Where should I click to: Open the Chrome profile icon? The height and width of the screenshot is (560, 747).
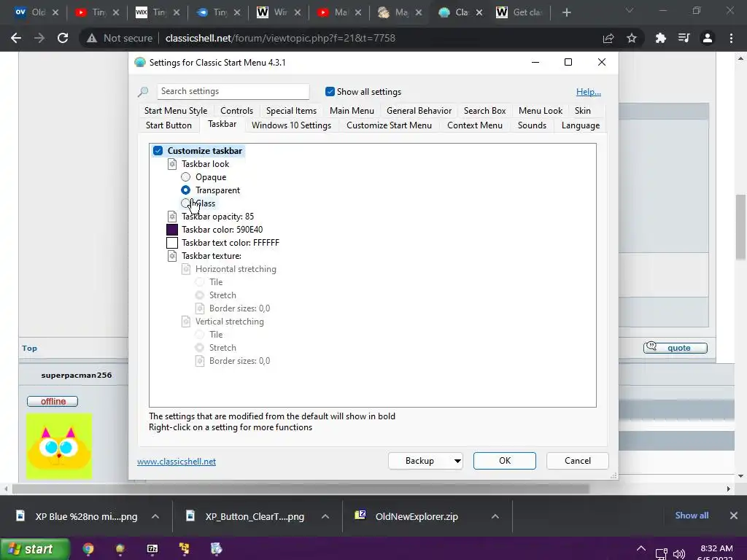[708, 38]
